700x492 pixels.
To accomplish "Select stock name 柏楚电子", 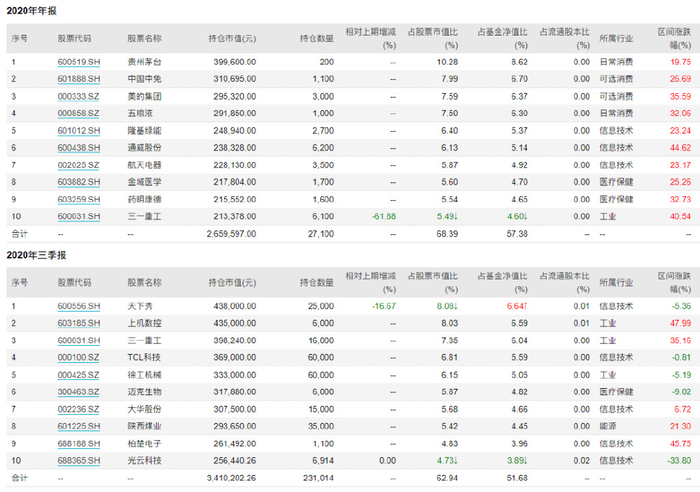I will point(144,444).
